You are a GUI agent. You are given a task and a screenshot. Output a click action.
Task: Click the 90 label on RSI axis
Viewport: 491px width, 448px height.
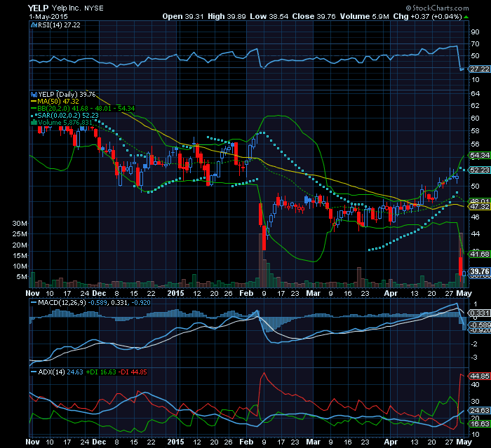click(476, 32)
